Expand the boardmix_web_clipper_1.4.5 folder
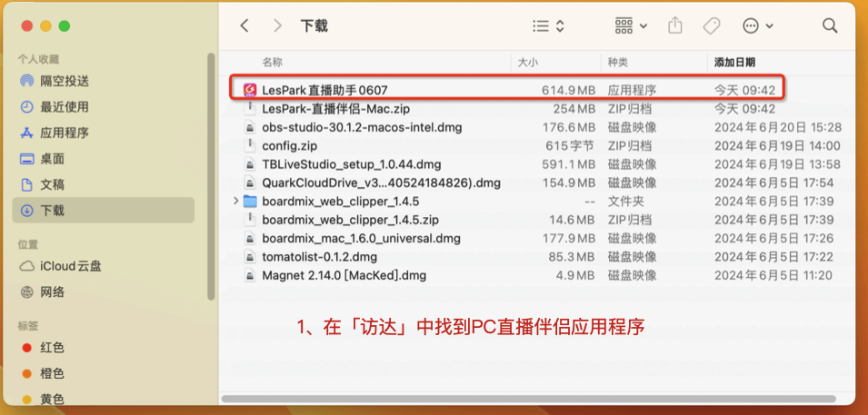The width and height of the screenshot is (868, 415). pyautogui.click(x=236, y=201)
